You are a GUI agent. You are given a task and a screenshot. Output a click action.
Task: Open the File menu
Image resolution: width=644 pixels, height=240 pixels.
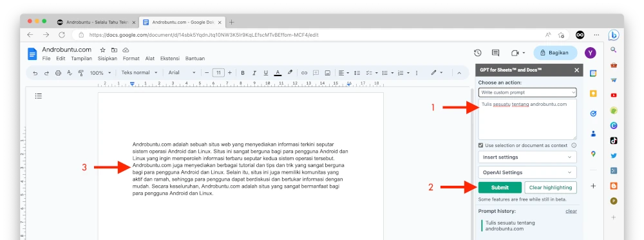46,59
